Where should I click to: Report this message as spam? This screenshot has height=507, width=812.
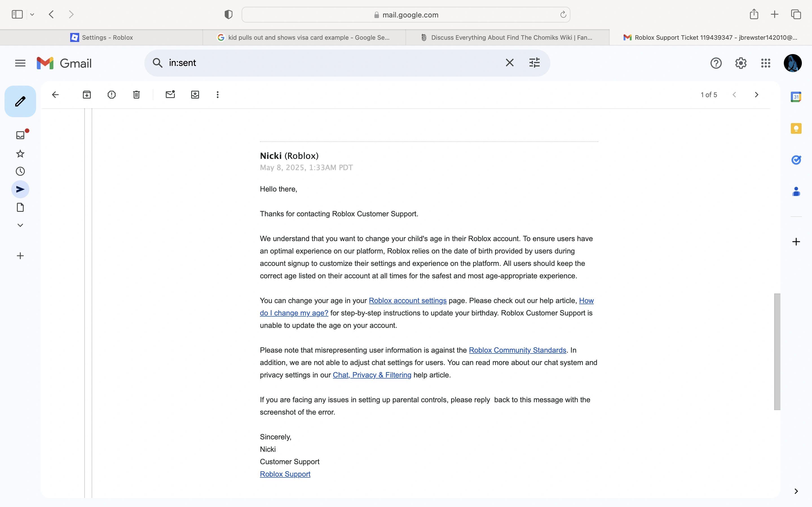click(x=111, y=95)
